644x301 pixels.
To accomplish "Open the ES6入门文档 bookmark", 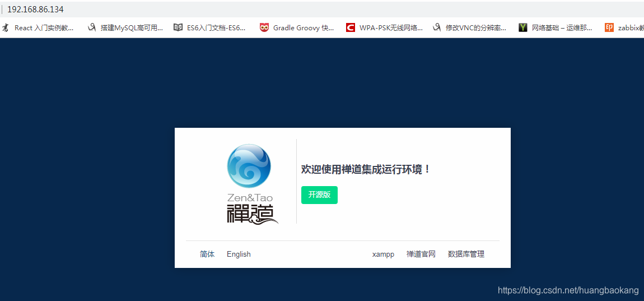I will [x=210, y=28].
